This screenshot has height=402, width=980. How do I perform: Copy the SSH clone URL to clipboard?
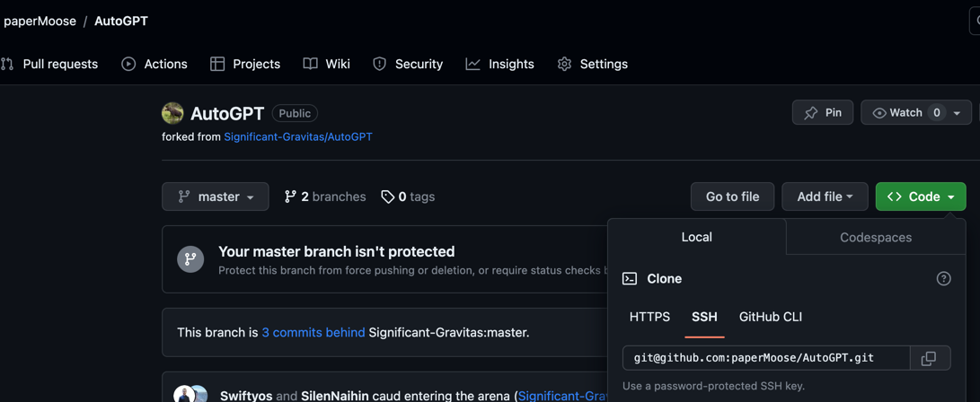pos(929,358)
